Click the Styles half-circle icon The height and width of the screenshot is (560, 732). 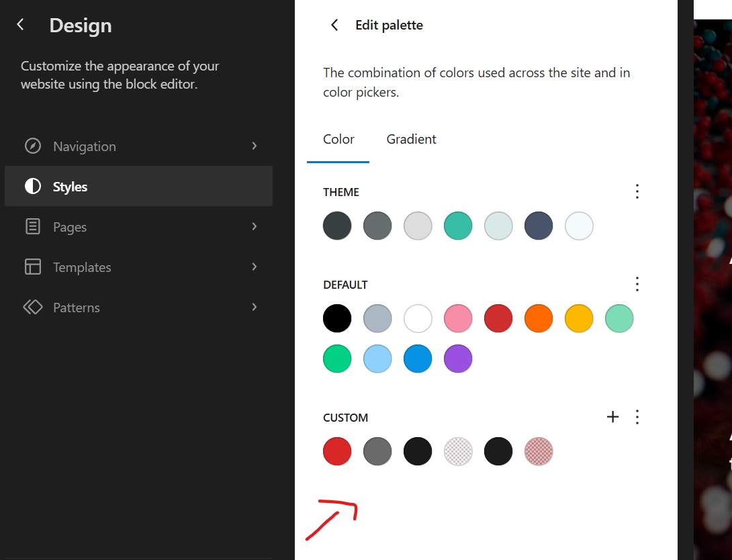point(33,186)
